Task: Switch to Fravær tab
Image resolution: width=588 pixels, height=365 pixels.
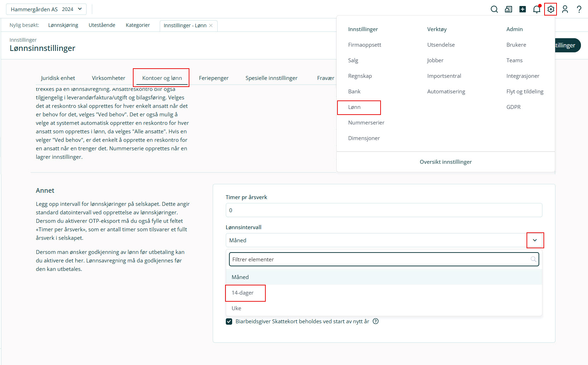Action: click(326, 78)
